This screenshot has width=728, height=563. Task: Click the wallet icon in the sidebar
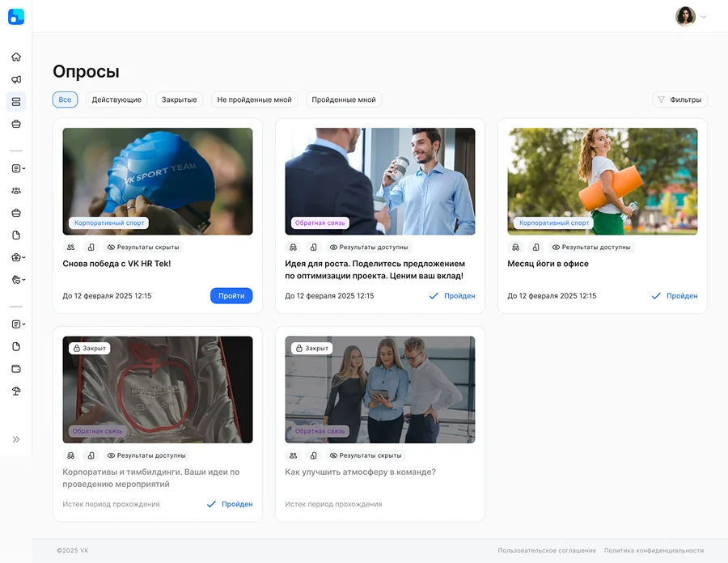pos(16,369)
